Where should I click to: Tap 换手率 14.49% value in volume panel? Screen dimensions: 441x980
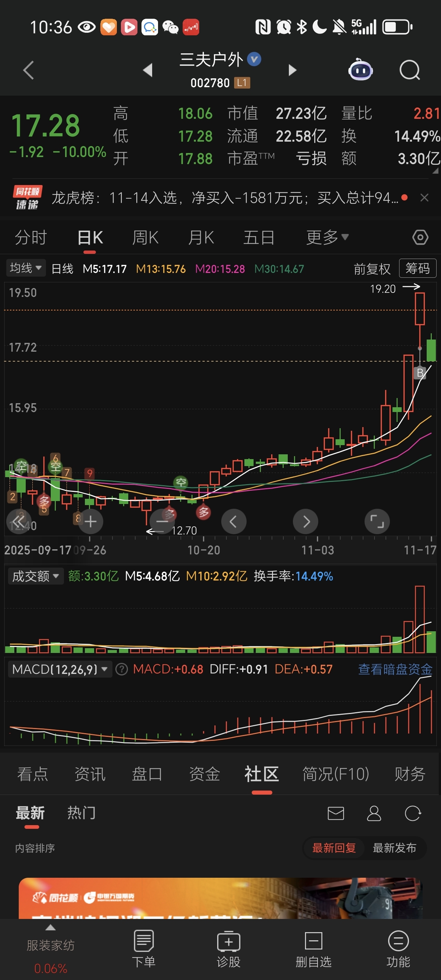coord(314,576)
